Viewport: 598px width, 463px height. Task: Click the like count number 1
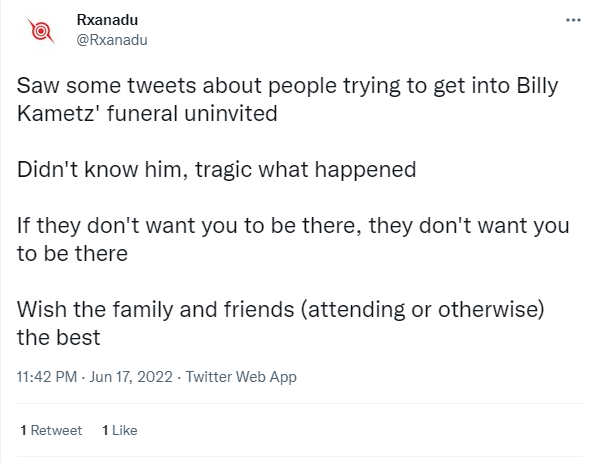pos(105,430)
